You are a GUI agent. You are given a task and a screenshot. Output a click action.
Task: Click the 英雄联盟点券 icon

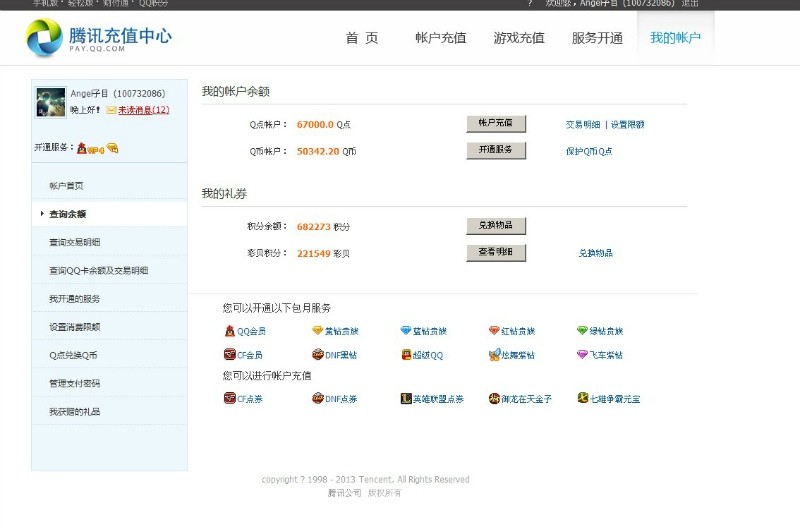(x=406, y=398)
